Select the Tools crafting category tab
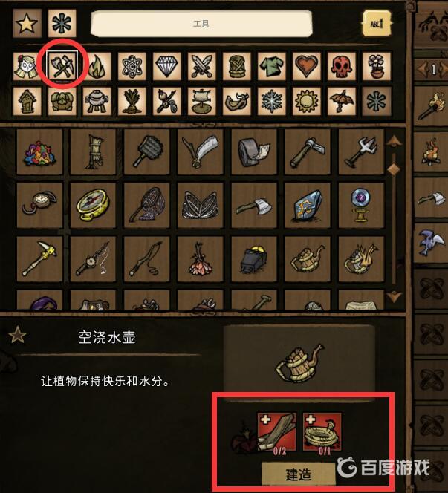This screenshot has width=448, height=493. coord(62,66)
